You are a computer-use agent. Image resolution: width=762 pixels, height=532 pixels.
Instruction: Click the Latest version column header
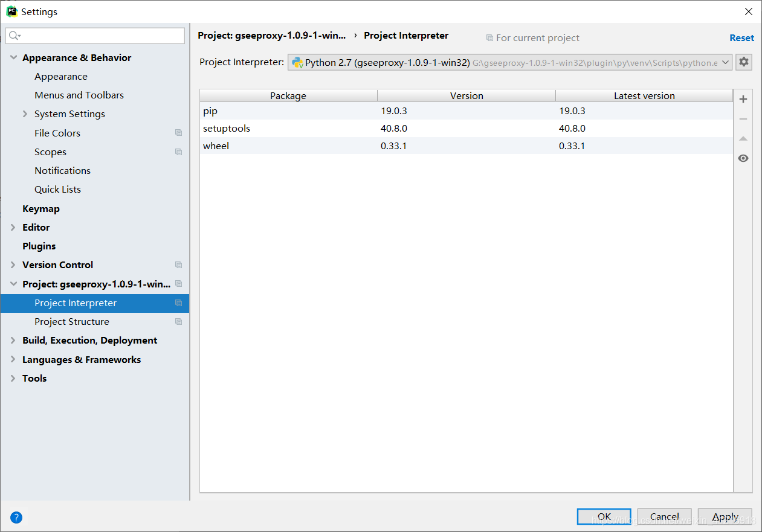[644, 96]
